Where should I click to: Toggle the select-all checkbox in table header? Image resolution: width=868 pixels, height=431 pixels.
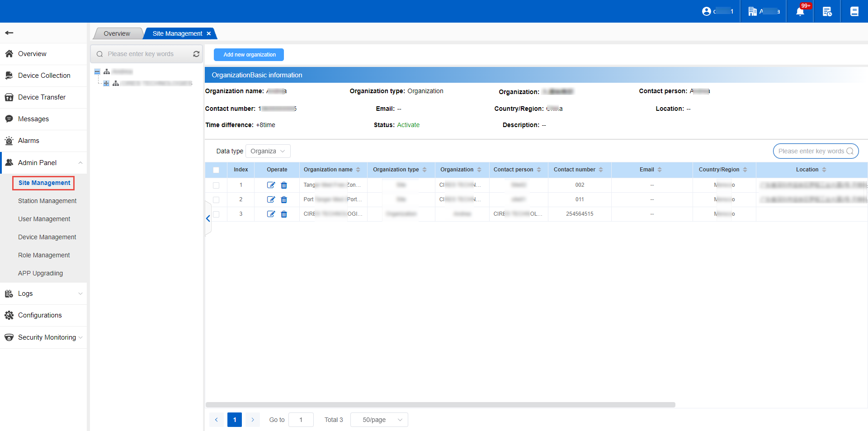pos(216,170)
